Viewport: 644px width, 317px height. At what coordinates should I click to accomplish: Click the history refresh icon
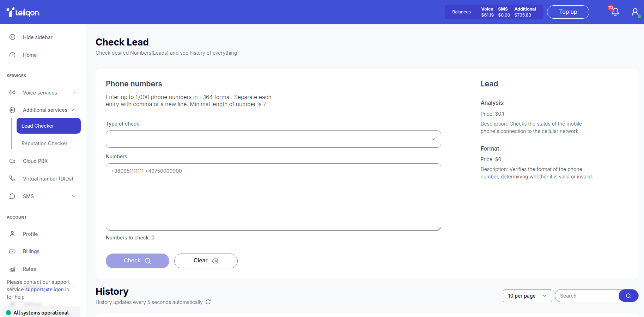[x=208, y=302]
